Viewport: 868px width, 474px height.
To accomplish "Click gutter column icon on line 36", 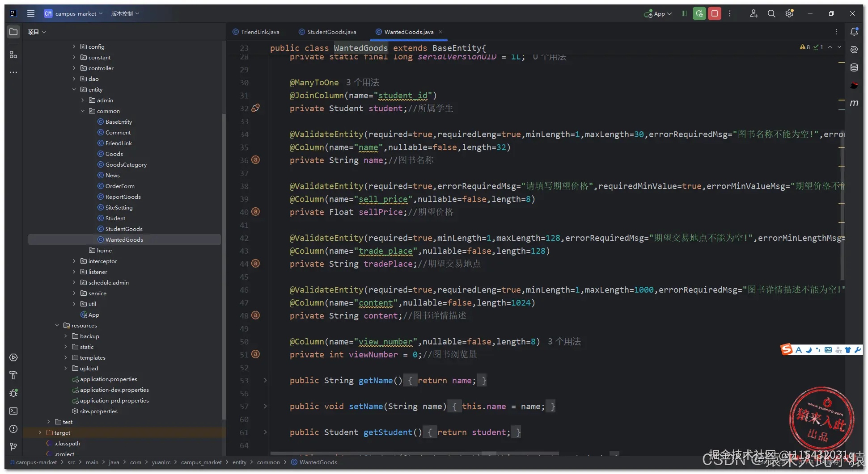I will tap(255, 160).
